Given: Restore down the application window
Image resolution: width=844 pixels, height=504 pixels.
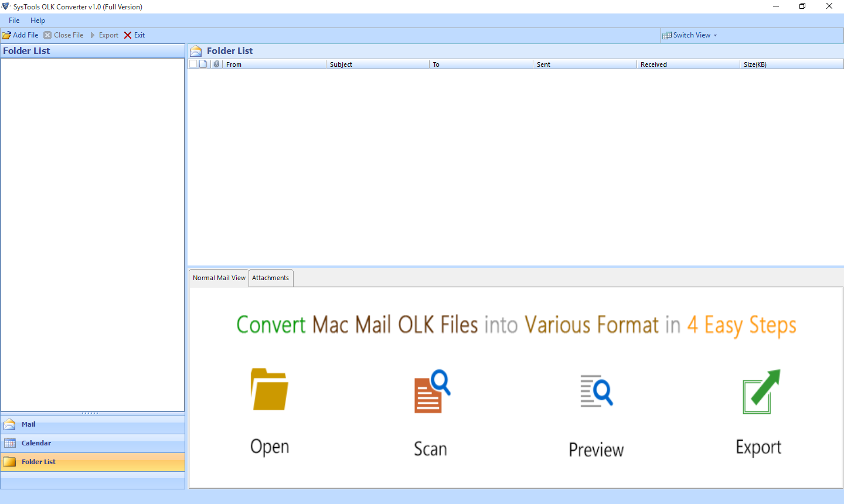Looking at the screenshot, I should coord(802,6).
